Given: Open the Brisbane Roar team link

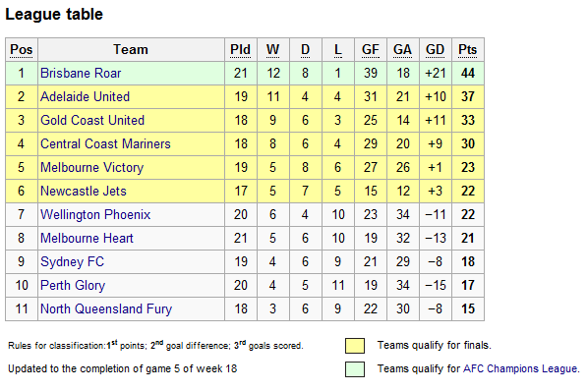Looking at the screenshot, I should tap(81, 73).
